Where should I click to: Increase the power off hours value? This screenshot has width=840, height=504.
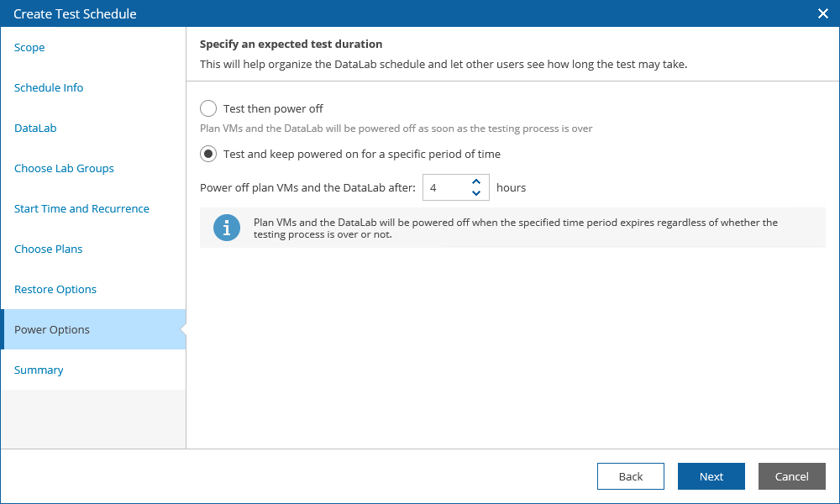tap(476, 181)
